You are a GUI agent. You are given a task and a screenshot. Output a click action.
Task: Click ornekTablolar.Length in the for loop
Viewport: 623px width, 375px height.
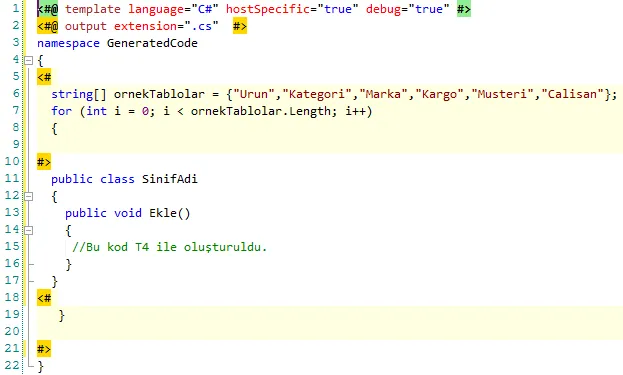(261, 111)
